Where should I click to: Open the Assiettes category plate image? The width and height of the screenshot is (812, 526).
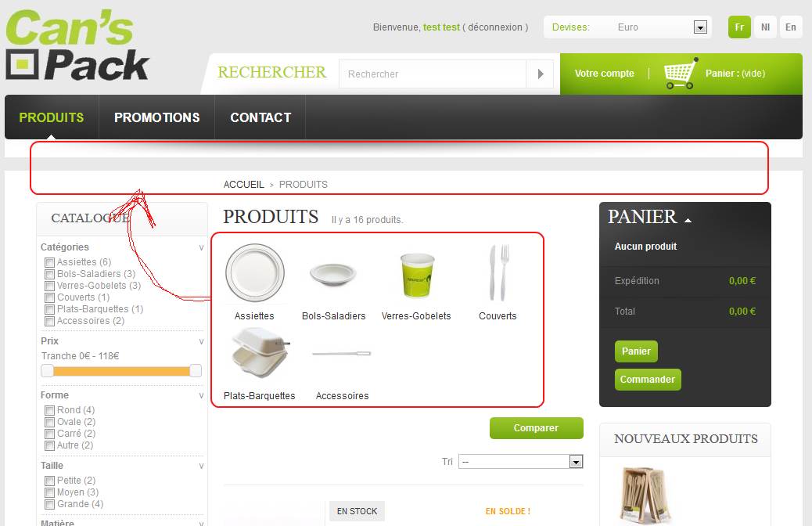tap(255, 273)
